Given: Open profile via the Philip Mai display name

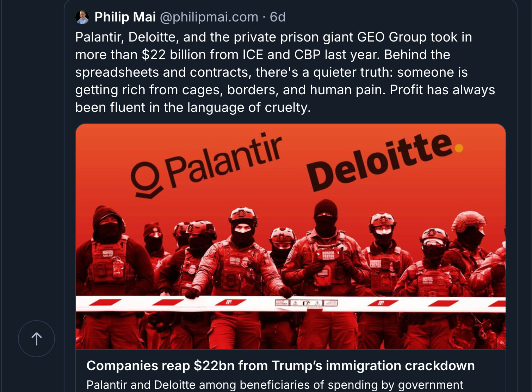Looking at the screenshot, I should tap(125, 17).
